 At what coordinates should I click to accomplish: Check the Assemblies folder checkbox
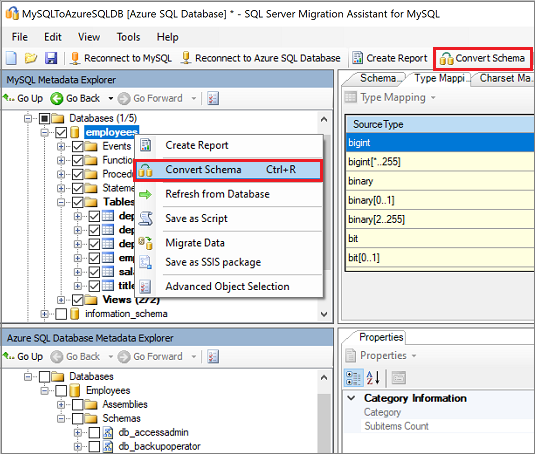[78, 405]
